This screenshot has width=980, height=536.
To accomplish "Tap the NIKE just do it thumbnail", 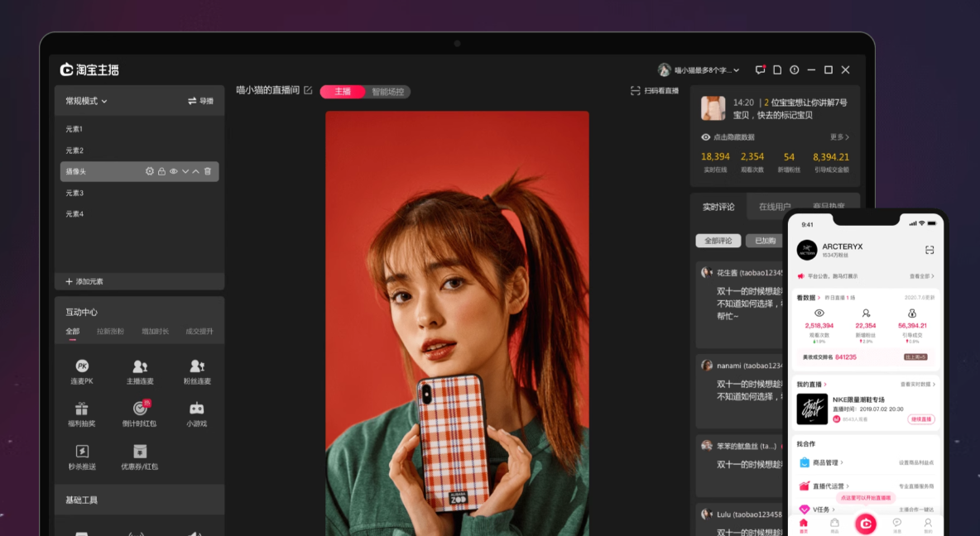I will pos(812,409).
